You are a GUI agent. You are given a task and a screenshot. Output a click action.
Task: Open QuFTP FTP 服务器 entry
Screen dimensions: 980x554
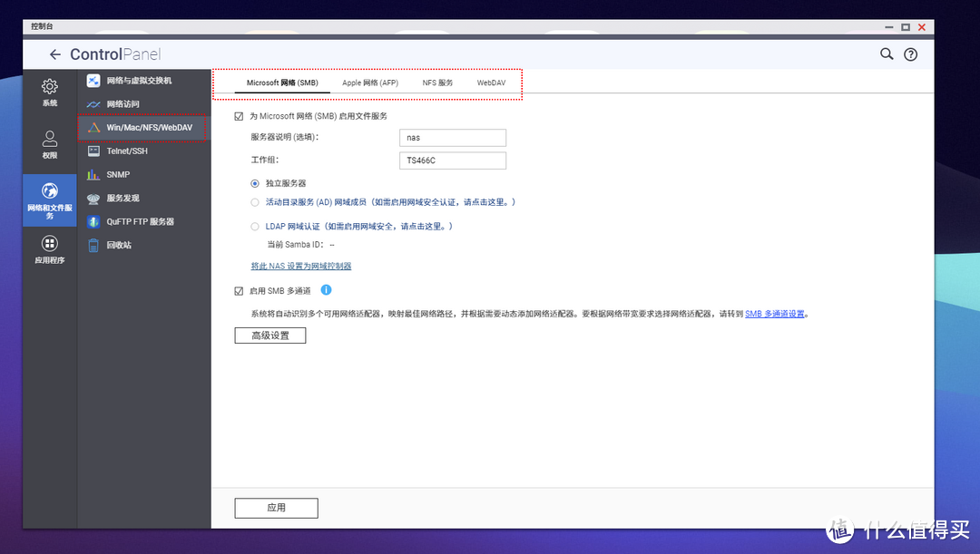pos(144,222)
